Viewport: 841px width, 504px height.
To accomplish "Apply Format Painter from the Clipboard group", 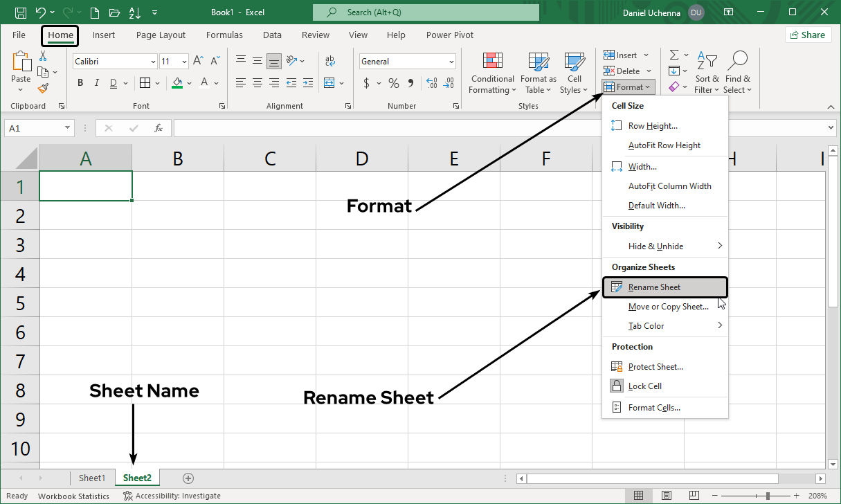I will [x=42, y=87].
